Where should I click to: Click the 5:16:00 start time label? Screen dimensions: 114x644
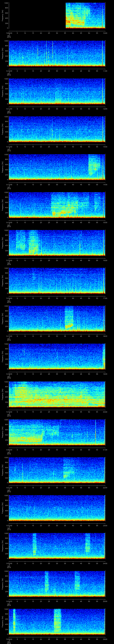coord(9,298)
